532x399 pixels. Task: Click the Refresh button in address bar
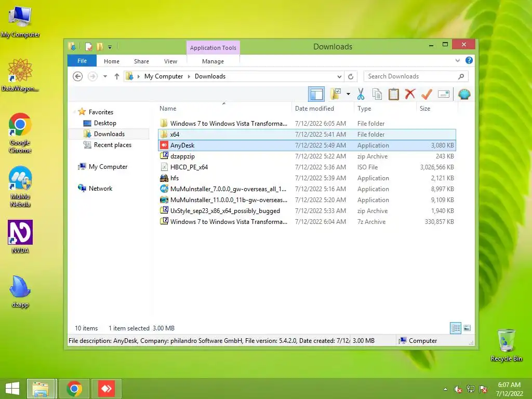[x=351, y=76]
